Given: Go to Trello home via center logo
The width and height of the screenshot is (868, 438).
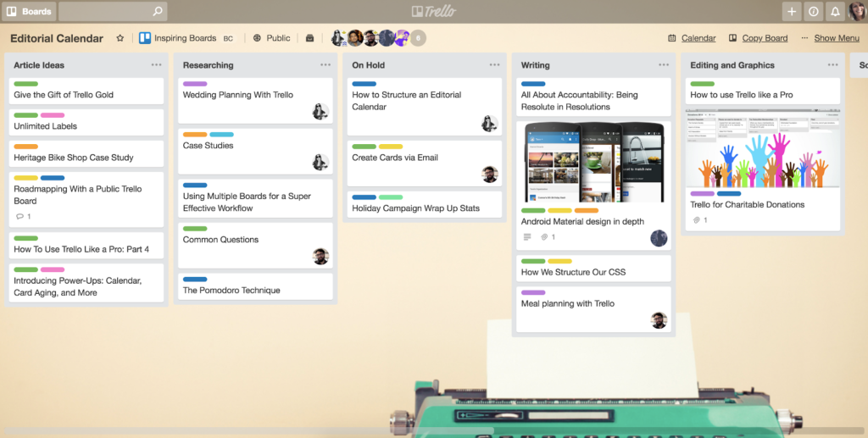Looking at the screenshot, I should 433,11.
